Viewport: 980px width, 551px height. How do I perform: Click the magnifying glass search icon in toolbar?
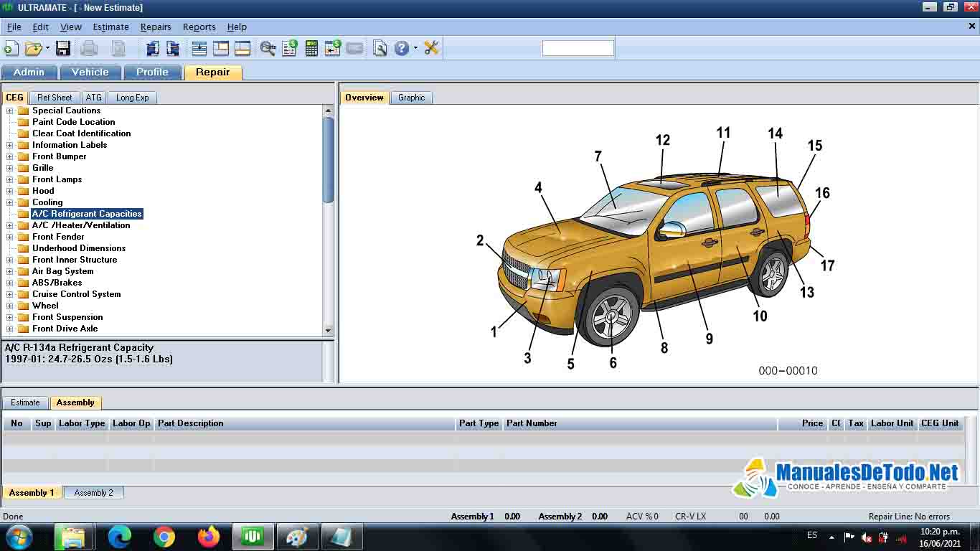pos(268,48)
